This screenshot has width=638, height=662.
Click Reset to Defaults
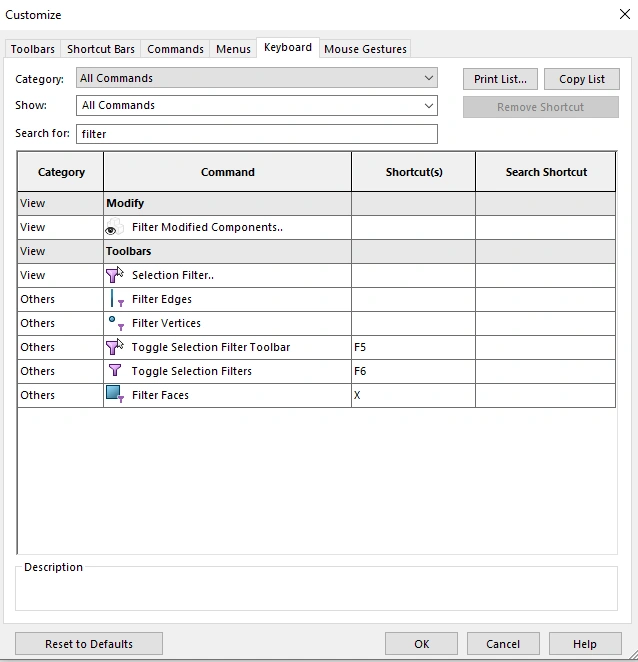tap(89, 644)
